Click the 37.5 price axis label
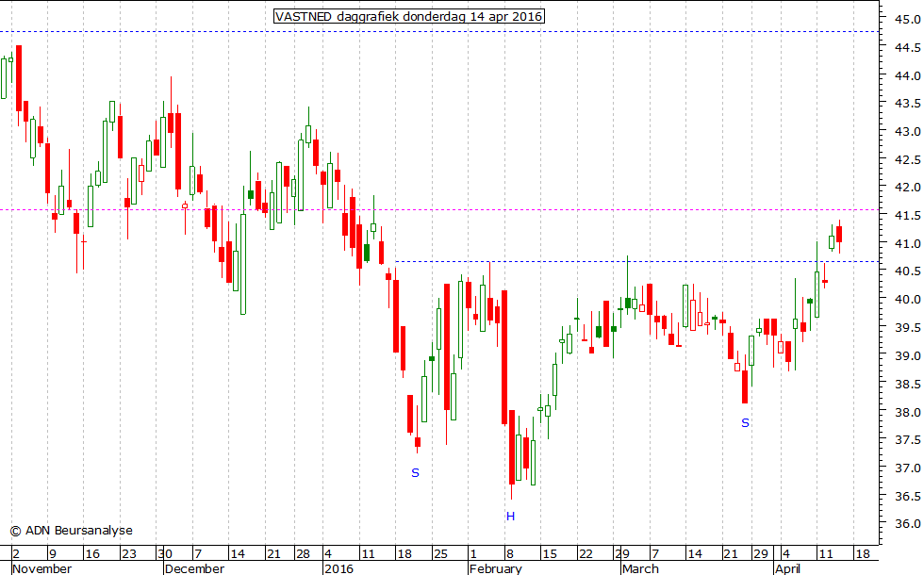The height and width of the screenshot is (575, 924). (907, 439)
